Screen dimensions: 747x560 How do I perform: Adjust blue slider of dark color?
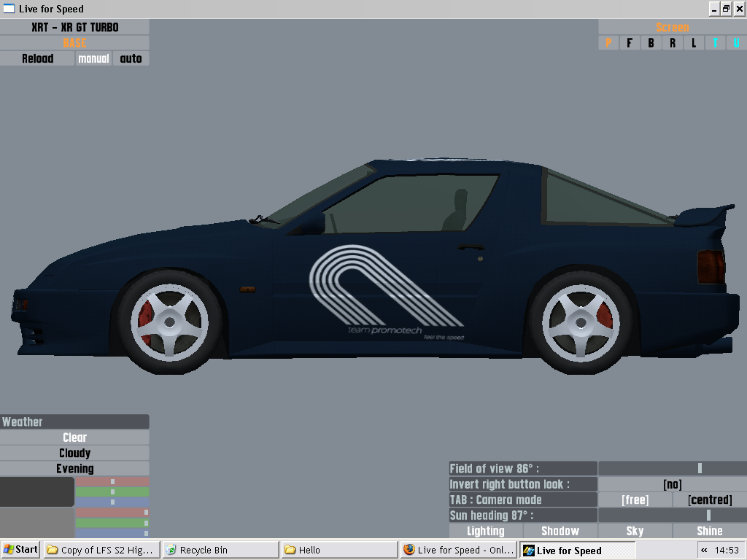point(112,502)
